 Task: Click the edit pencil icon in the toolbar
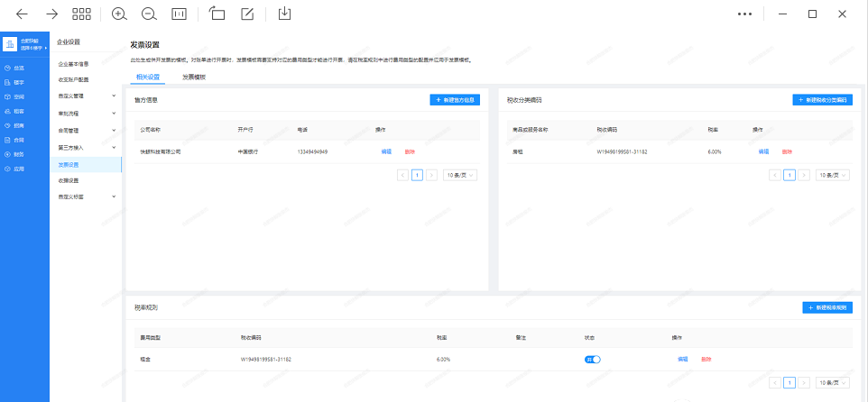[x=247, y=14]
